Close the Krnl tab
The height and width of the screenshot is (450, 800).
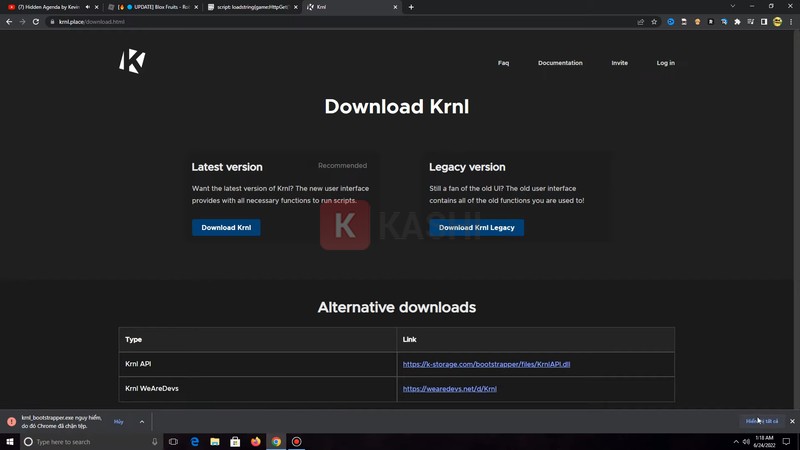point(395,7)
